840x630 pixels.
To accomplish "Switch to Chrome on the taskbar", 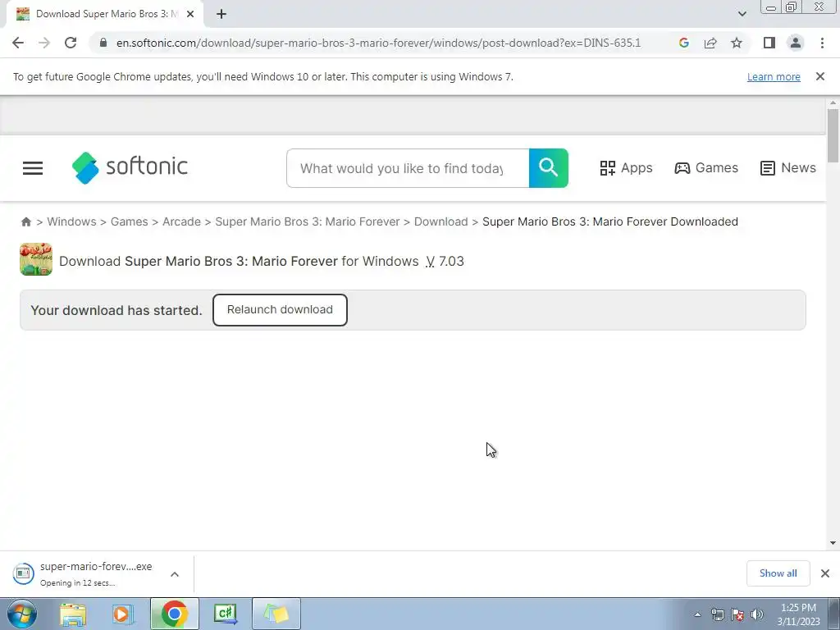I will [174, 614].
